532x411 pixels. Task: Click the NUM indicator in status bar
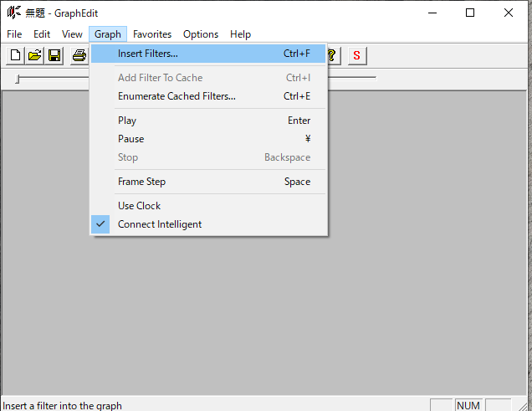(468, 406)
